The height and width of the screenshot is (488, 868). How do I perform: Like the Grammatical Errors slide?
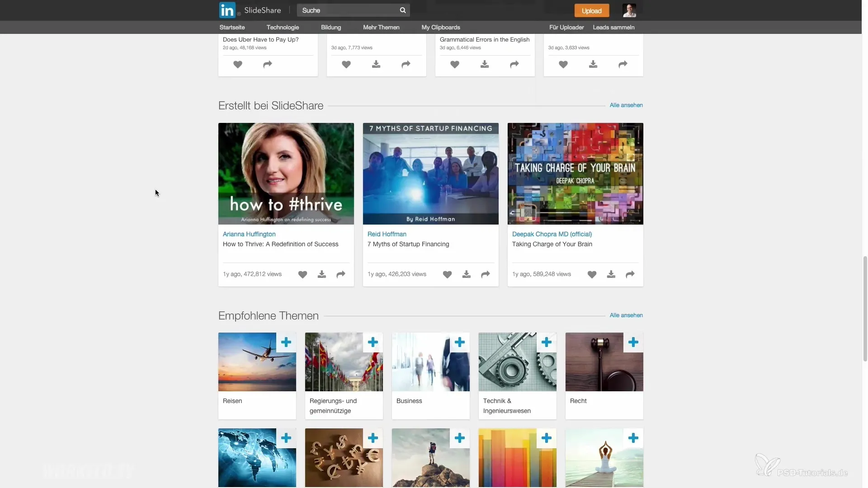(455, 65)
